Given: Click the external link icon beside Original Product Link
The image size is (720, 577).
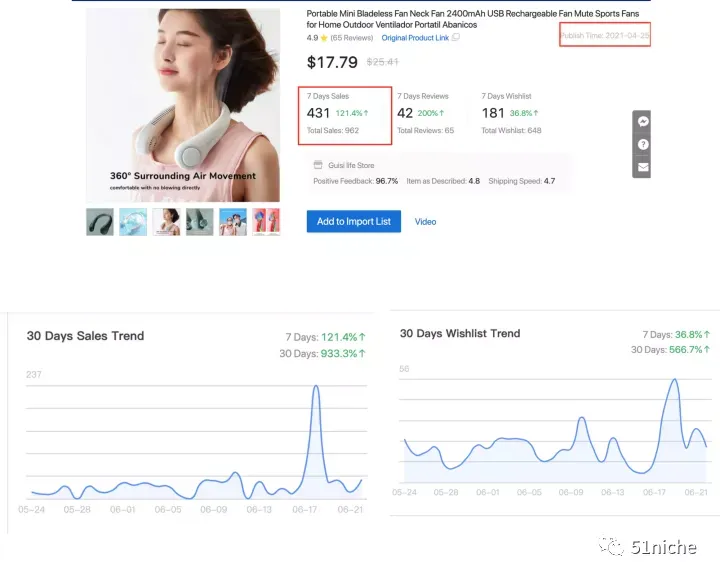Looking at the screenshot, I should (456, 37).
